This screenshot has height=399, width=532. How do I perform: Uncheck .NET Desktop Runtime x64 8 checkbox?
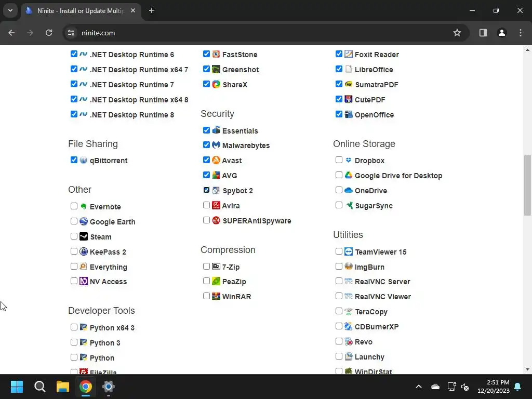tap(74, 99)
